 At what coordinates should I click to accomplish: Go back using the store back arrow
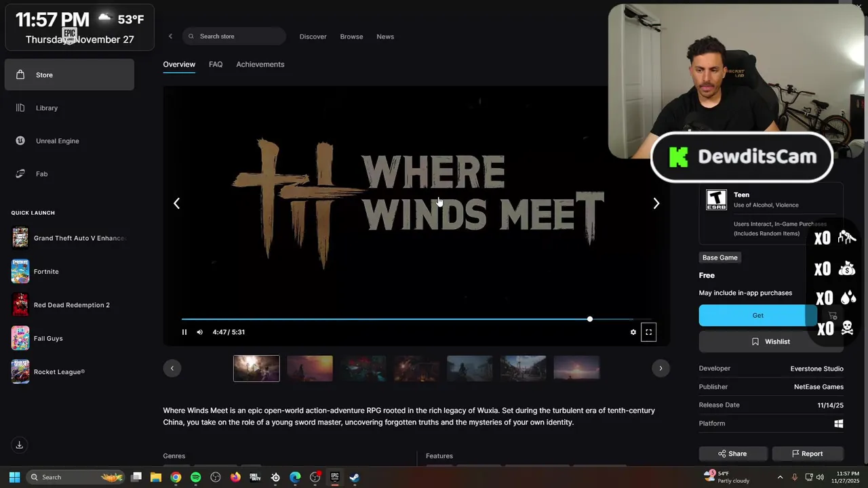(x=170, y=37)
